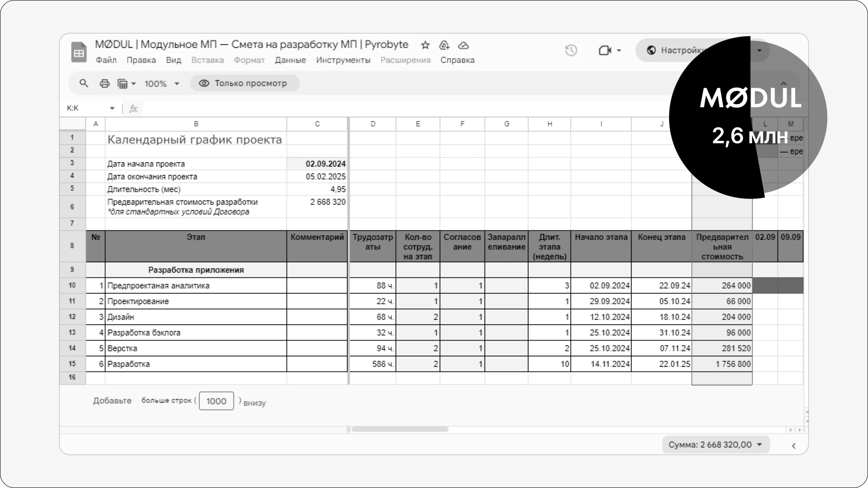Click the rows count input field
The height and width of the screenshot is (488, 868).
[216, 401]
